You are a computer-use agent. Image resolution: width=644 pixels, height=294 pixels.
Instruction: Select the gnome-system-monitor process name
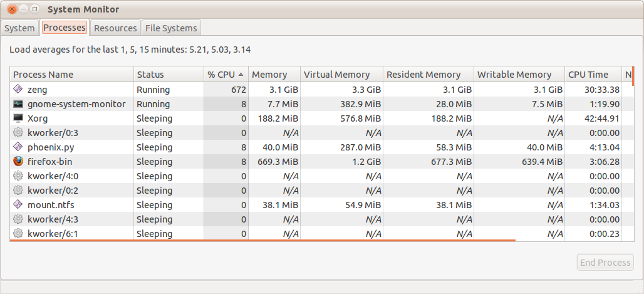pyautogui.click(x=76, y=103)
